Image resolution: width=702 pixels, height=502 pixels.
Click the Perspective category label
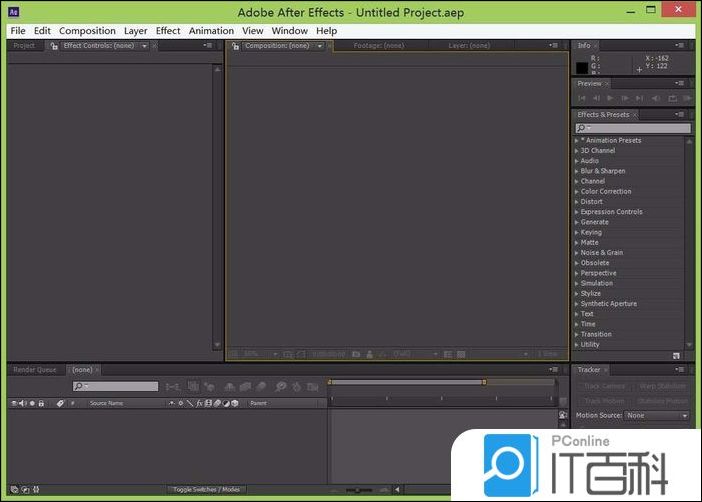click(599, 273)
